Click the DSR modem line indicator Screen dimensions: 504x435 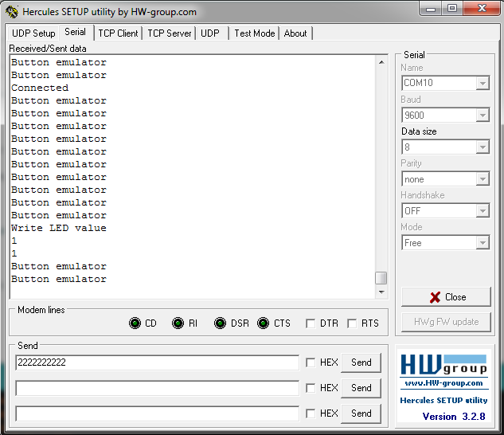click(x=221, y=323)
